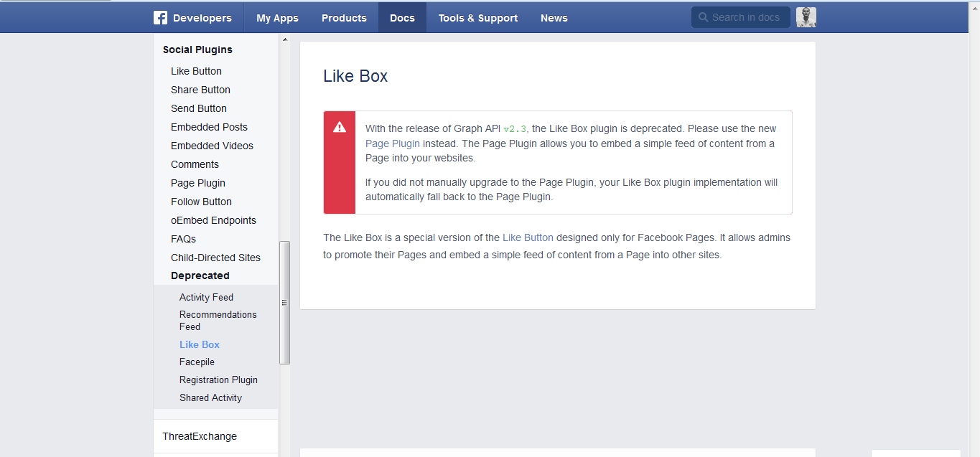
Task: Open the ThreatExchange section
Action: [199, 435]
